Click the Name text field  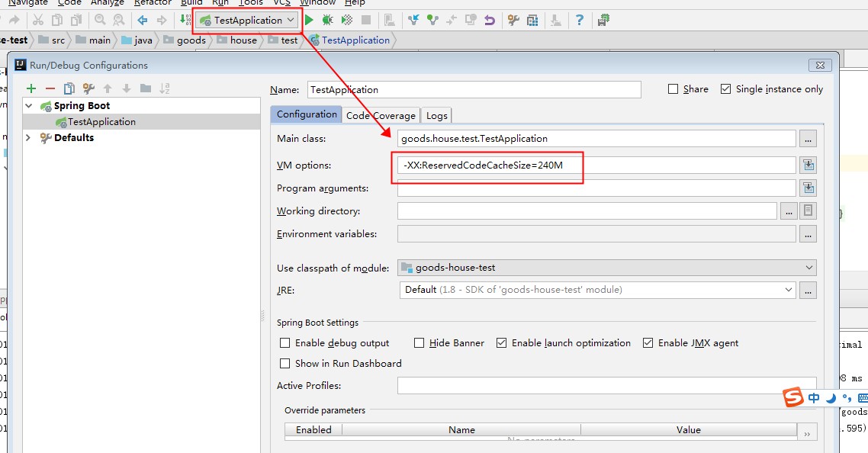(474, 90)
